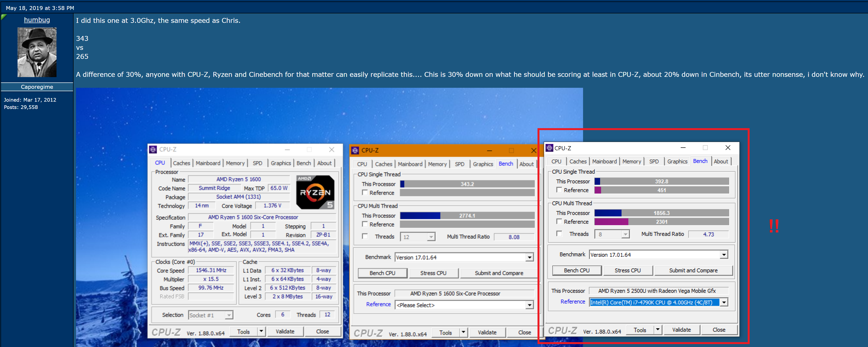Click the CPU-Z icon in the rightmost window title bar
This screenshot has height=347, width=868.
coord(549,148)
